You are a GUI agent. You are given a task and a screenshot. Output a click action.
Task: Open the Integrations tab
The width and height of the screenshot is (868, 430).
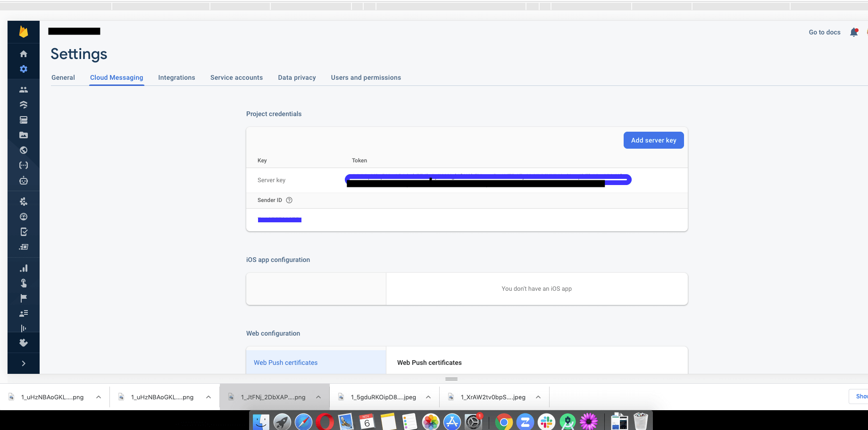point(176,77)
